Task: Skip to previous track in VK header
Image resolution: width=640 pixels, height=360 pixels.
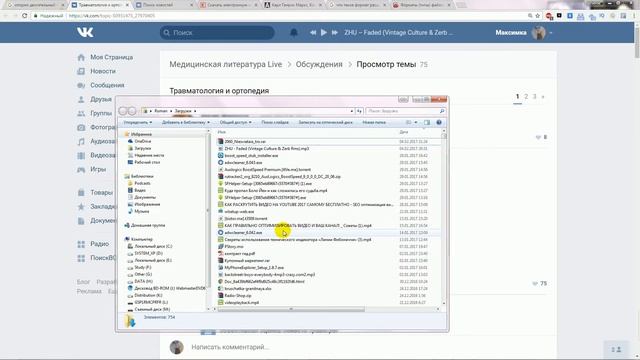Action: [313, 32]
